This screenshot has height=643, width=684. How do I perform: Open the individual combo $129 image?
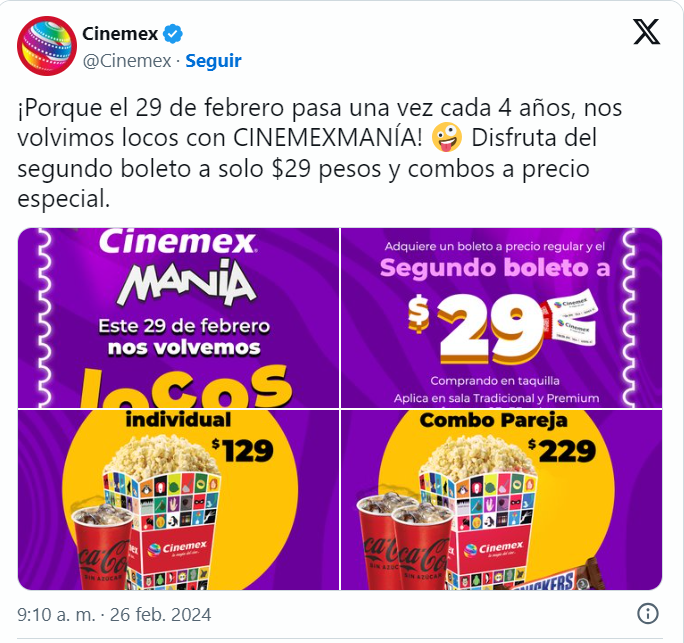click(178, 500)
